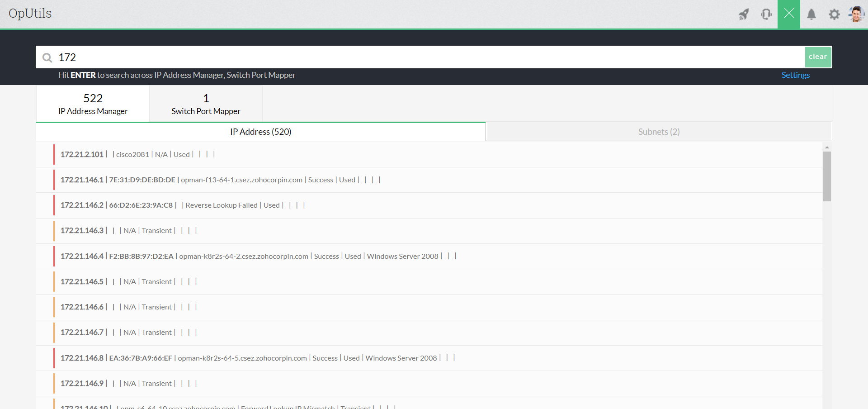Click the Reverse Lookup Failed status

(222, 205)
